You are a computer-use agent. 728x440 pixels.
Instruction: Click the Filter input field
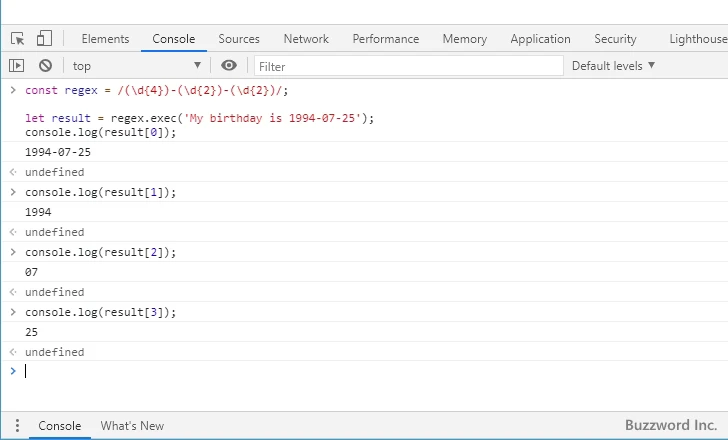pyautogui.click(x=408, y=66)
